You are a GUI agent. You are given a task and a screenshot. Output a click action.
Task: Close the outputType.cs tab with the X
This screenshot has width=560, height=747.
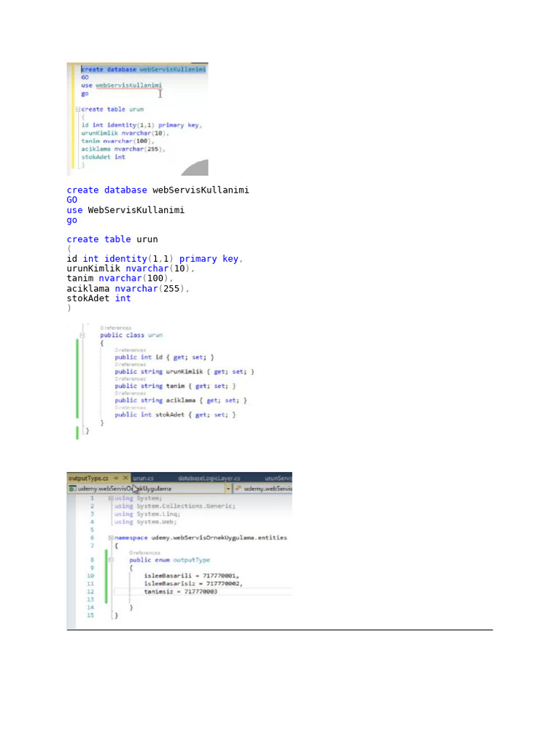125,478
